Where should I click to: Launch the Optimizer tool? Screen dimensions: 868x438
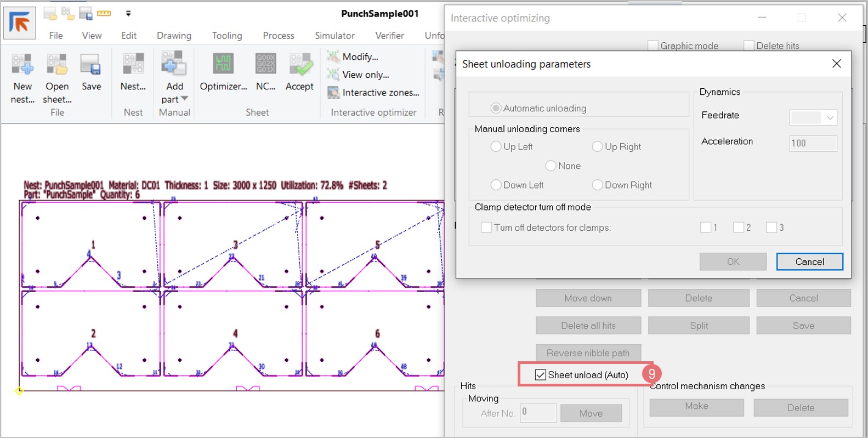(223, 65)
